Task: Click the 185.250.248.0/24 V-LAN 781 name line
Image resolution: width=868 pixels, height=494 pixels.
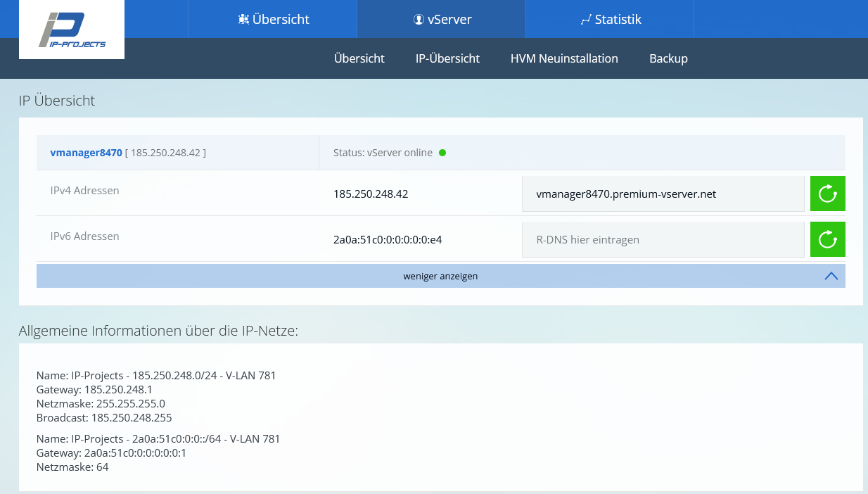Action: (x=156, y=375)
